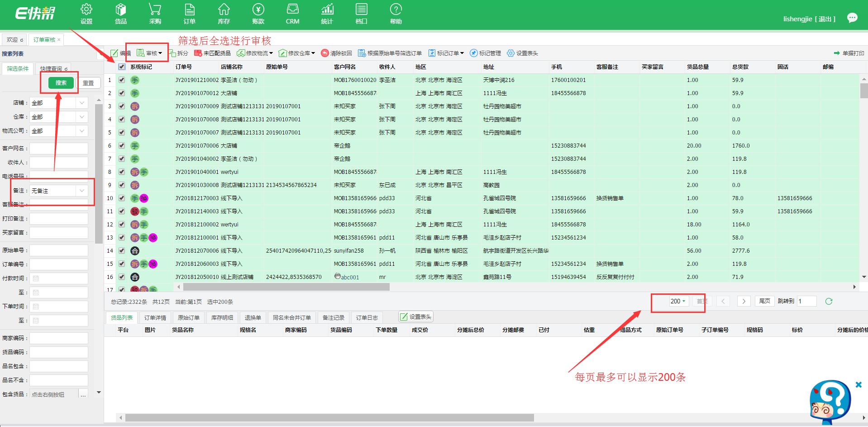The width and height of the screenshot is (868, 427).
Task: Uncheck order JY201812050010 row checkbox
Action: pos(122,277)
